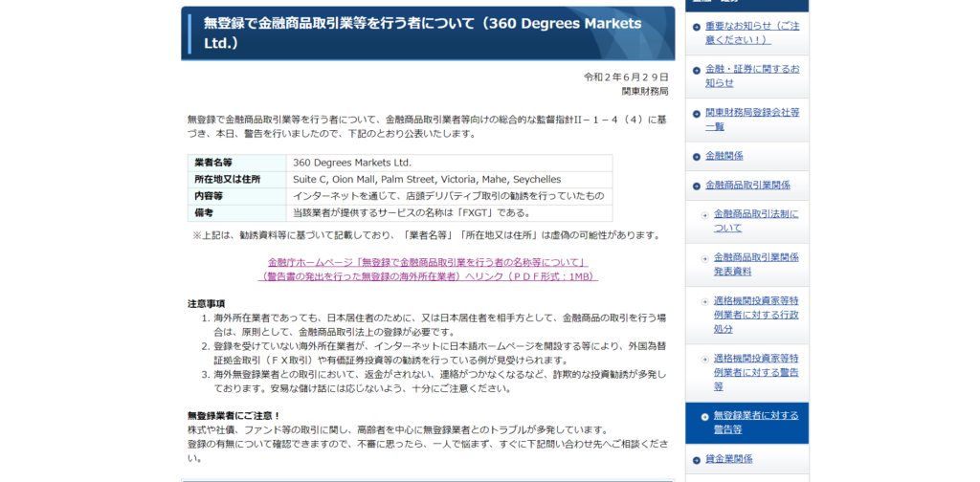The height and width of the screenshot is (482, 980).
Task: Click bullet icon beside 金融関係
Action: 697,157
